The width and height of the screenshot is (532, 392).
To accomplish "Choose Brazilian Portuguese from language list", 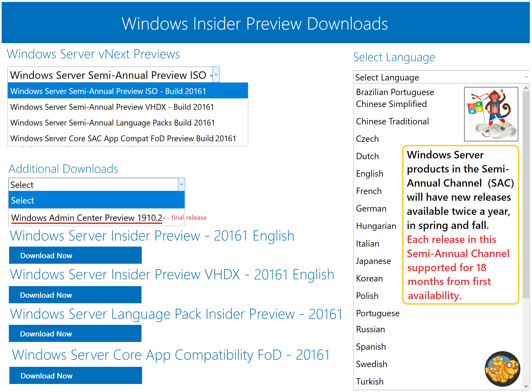I will 395,92.
